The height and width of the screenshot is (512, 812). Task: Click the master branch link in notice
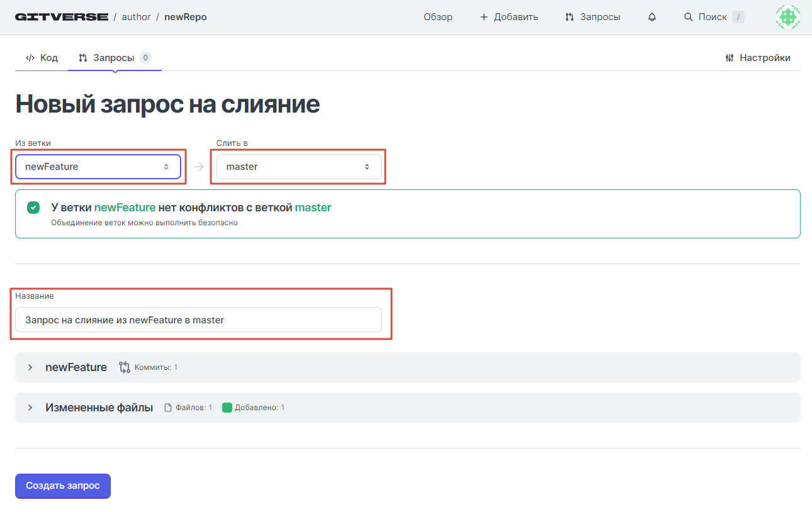pyautogui.click(x=313, y=208)
